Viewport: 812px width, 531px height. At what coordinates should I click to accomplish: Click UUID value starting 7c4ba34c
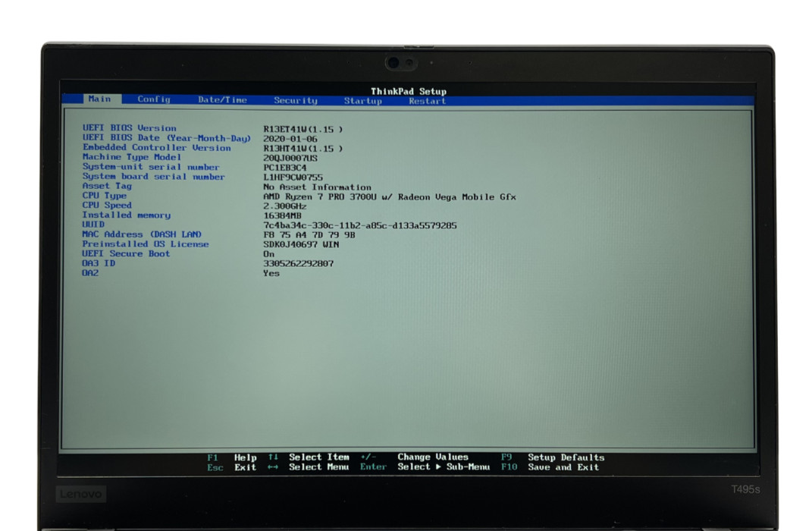(x=360, y=225)
